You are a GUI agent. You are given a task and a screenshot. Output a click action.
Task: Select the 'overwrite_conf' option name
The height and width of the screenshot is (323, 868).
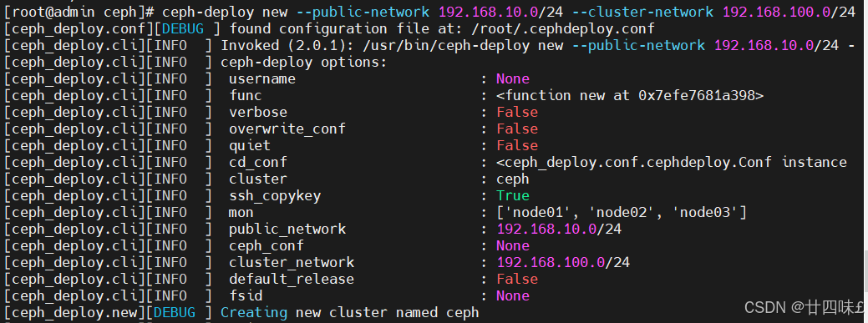coord(287,129)
